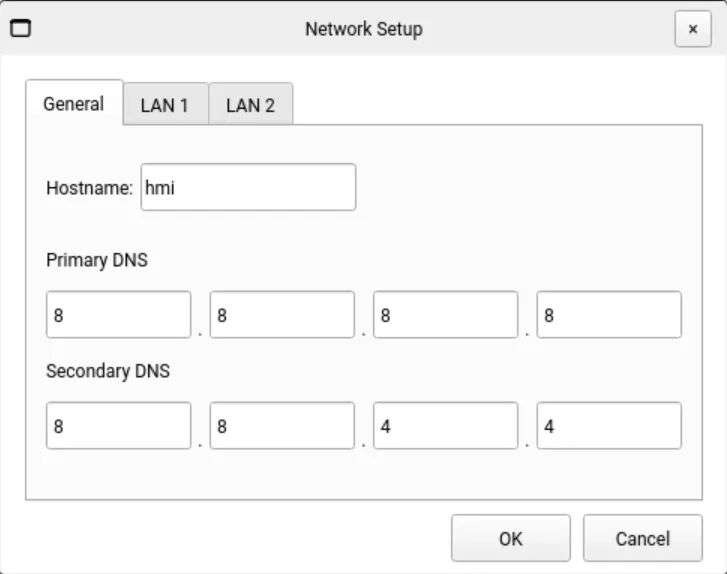Click the Network Setup title bar text
727x574 pixels.
coord(363,29)
